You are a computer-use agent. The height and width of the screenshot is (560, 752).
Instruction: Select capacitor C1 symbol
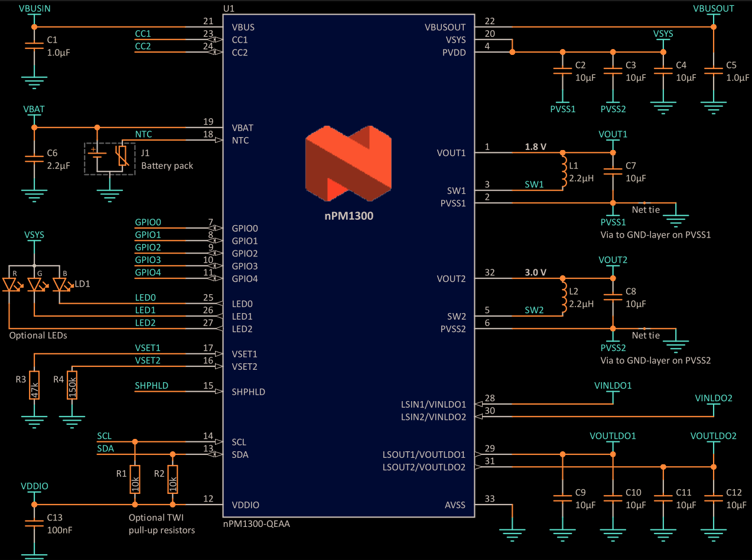pyautogui.click(x=34, y=46)
